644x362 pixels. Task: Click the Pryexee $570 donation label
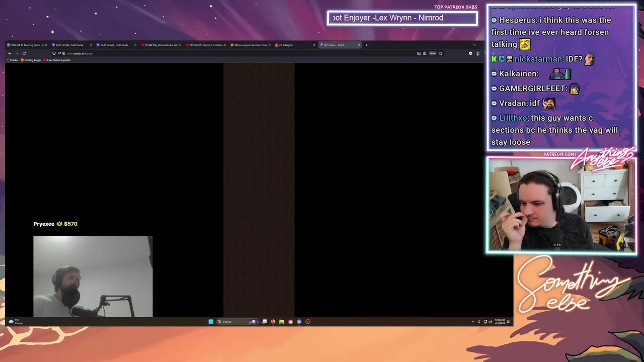pos(55,224)
